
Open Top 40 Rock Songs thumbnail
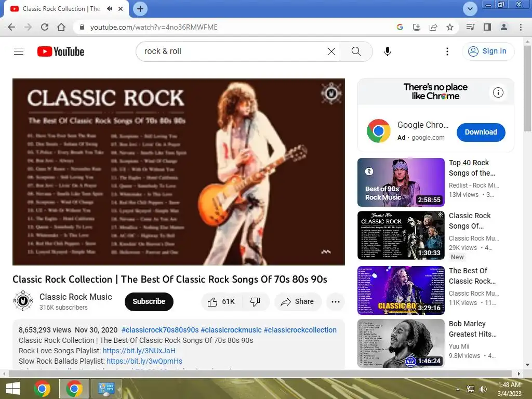(401, 182)
